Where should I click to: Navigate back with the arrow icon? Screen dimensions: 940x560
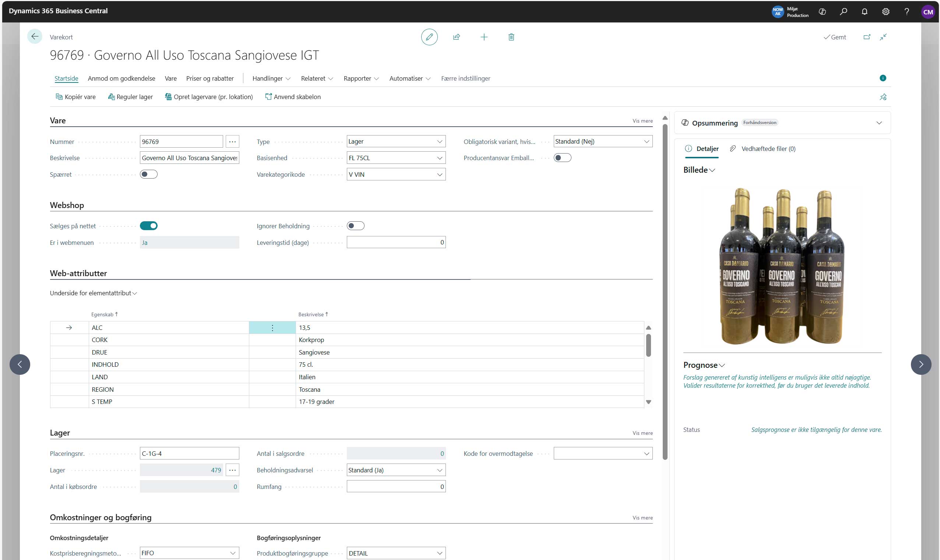(35, 36)
